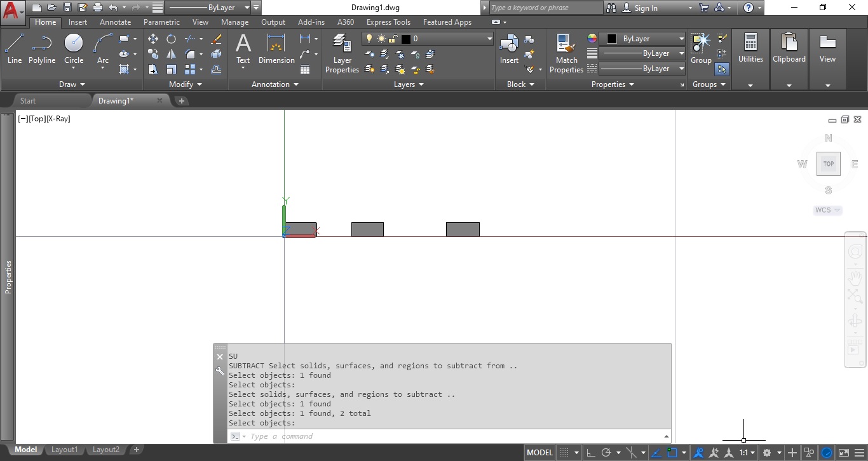Toggle Clean Screen in status bar
Screen dimensions: 868x461
tap(843, 453)
